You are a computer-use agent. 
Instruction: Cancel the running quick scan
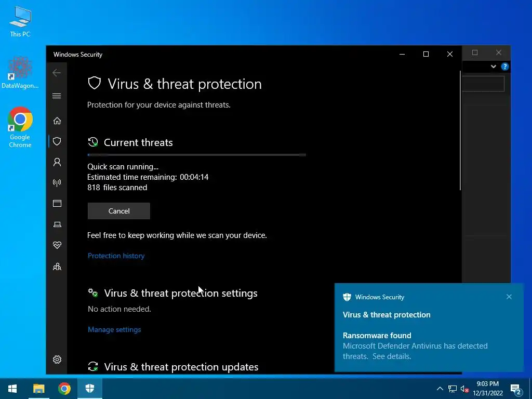tap(119, 211)
